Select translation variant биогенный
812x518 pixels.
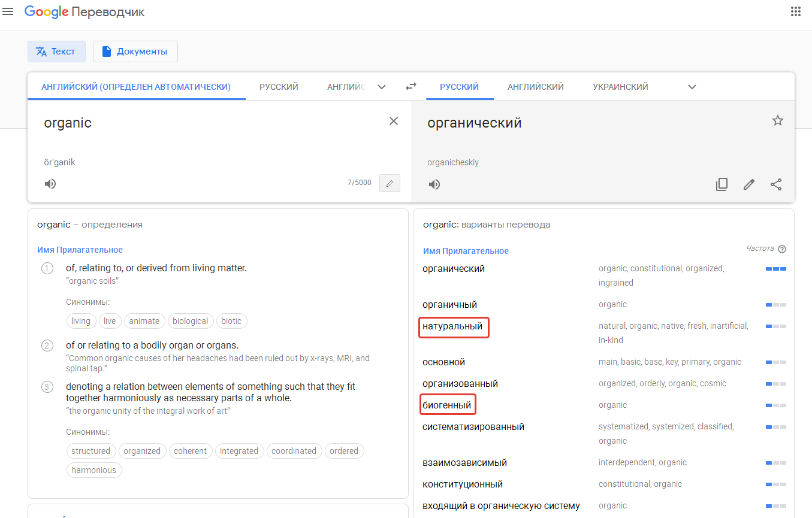(447, 405)
